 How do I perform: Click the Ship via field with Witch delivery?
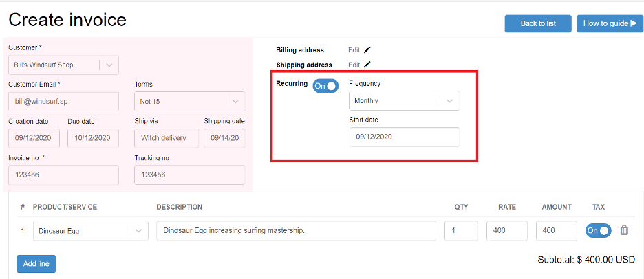(x=167, y=138)
